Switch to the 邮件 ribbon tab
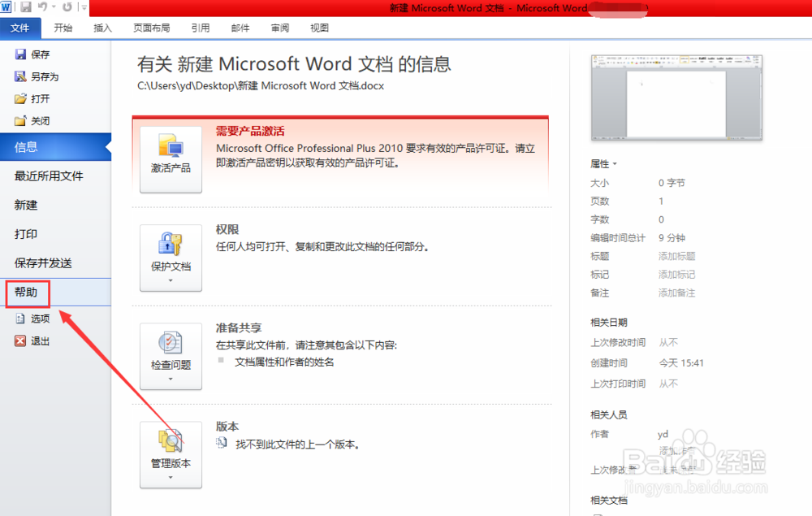The height and width of the screenshot is (516, 812). pos(240,28)
